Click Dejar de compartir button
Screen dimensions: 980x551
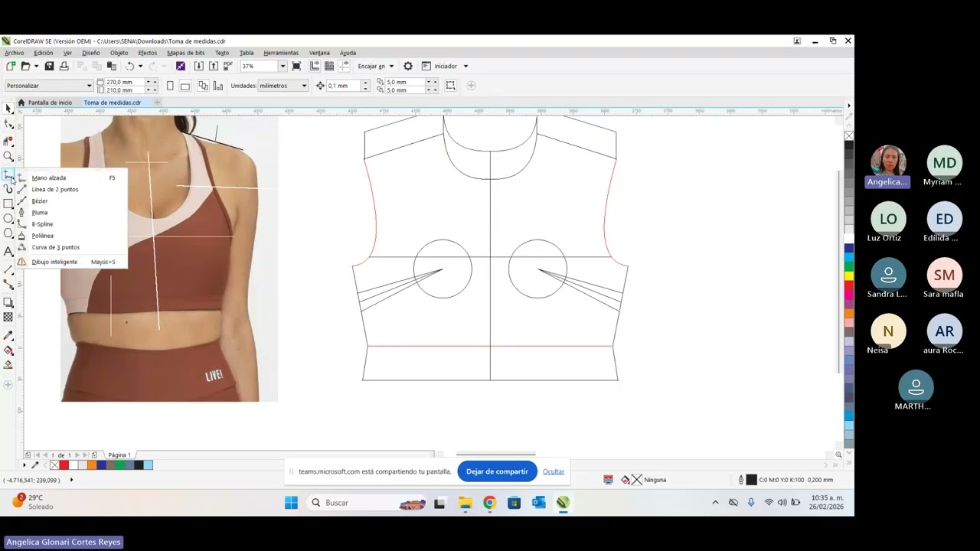tap(497, 471)
